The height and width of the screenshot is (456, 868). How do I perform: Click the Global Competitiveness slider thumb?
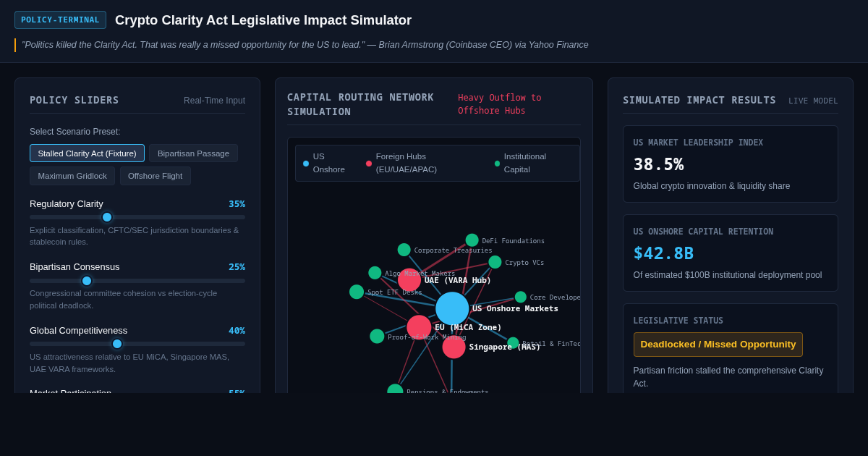click(117, 344)
